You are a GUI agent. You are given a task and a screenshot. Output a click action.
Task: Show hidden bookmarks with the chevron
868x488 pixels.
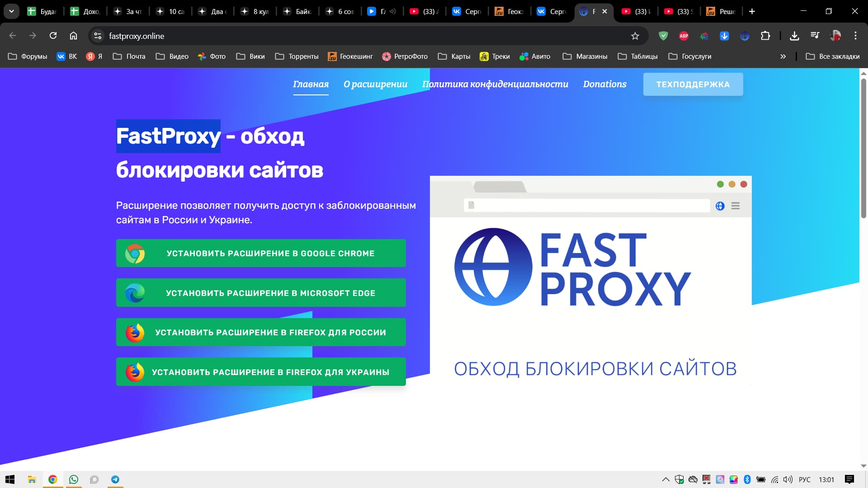(783, 56)
